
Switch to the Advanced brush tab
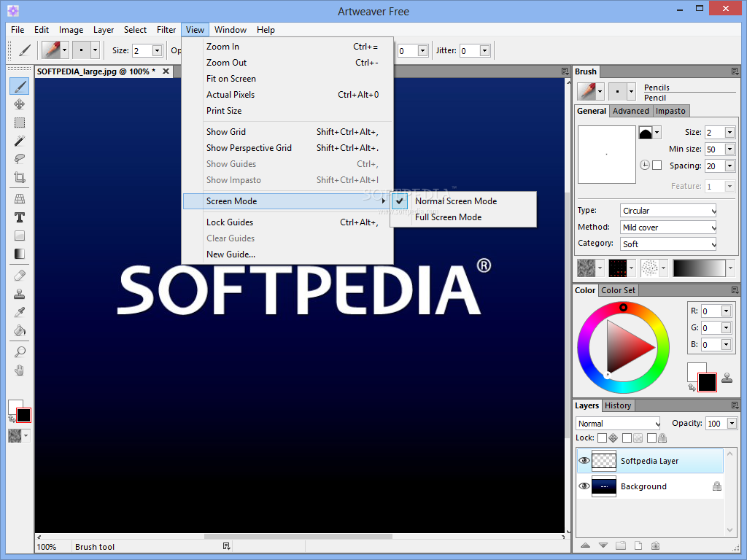[631, 111]
